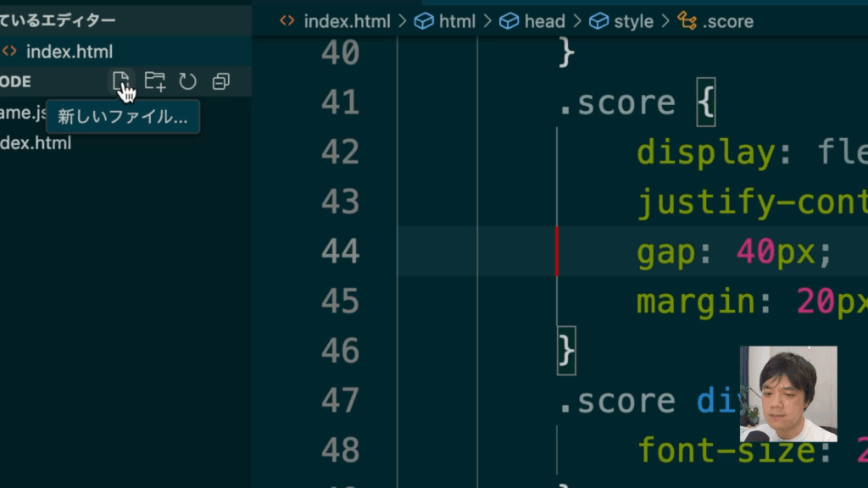
Task: Open the style breadcrumb dropdown
Action: click(633, 21)
